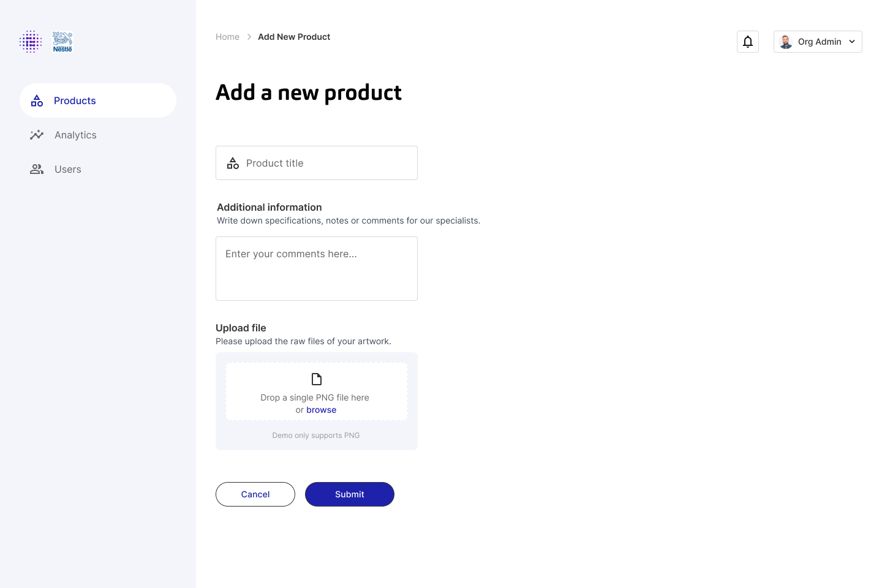Click the Products shapes icon in sidebar
The width and height of the screenshot is (882, 588).
37,100
